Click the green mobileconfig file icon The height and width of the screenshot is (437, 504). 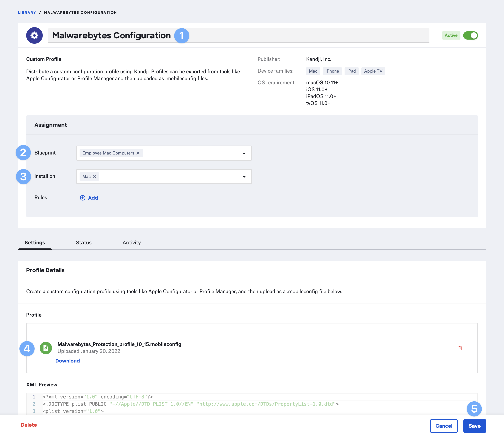tap(46, 348)
